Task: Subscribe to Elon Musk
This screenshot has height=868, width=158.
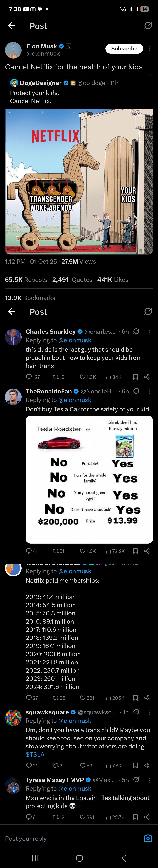Action: 124,48
